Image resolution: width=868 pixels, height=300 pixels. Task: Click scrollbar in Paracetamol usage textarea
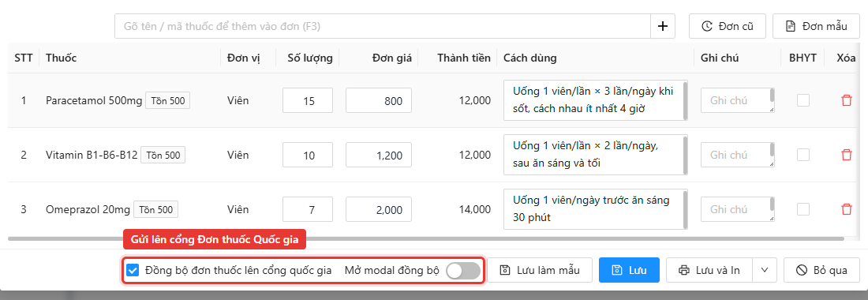tap(685, 100)
